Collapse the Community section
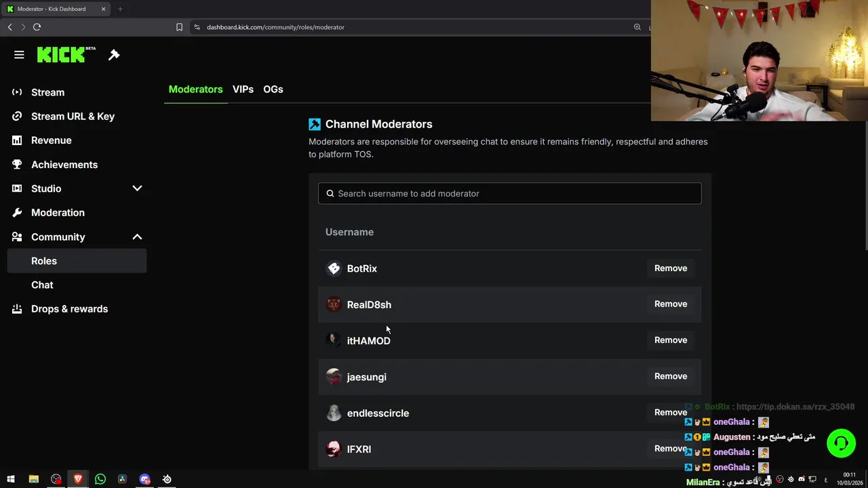This screenshot has height=488, width=868. click(137, 237)
